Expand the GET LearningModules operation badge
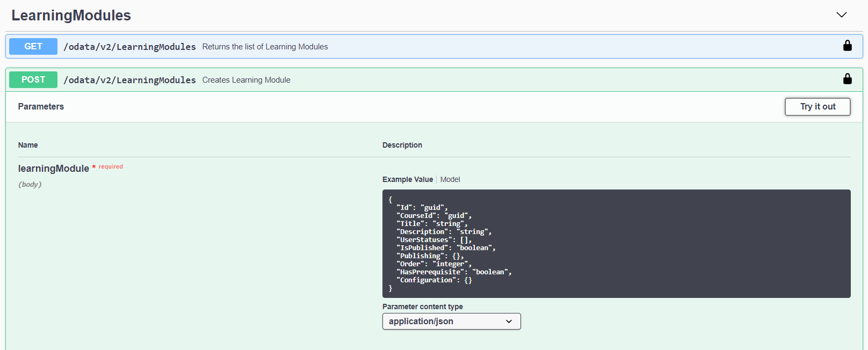 pos(33,47)
